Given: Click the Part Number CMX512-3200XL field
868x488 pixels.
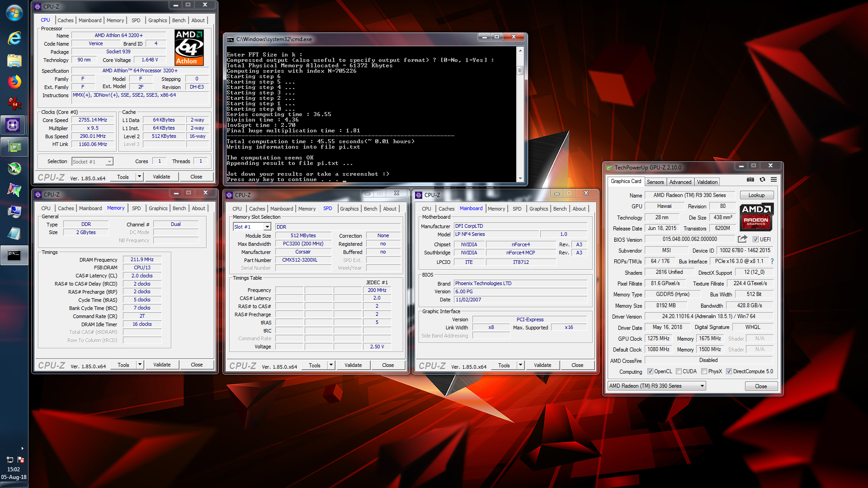Looking at the screenshot, I should click(303, 260).
